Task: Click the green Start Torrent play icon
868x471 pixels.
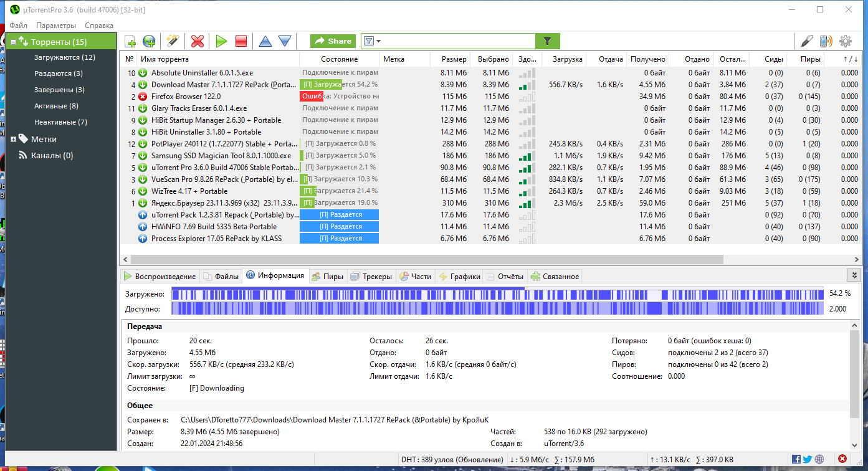Action: pyautogui.click(x=221, y=41)
